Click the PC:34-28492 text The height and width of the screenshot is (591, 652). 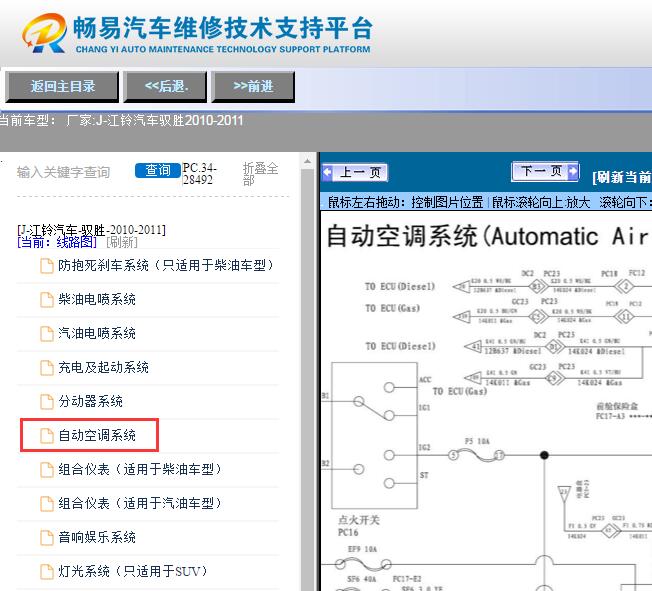[x=200, y=174]
